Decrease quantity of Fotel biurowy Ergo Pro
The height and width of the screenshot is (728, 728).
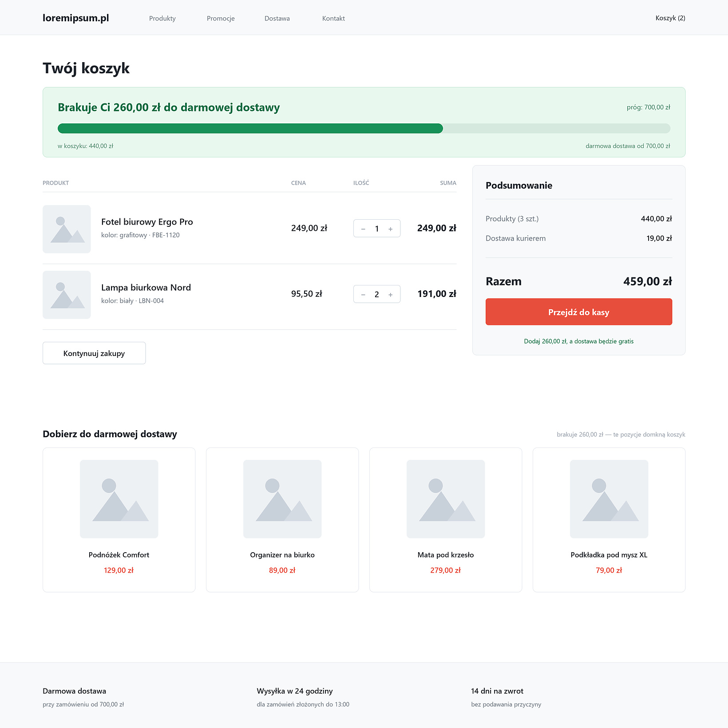pos(363,229)
